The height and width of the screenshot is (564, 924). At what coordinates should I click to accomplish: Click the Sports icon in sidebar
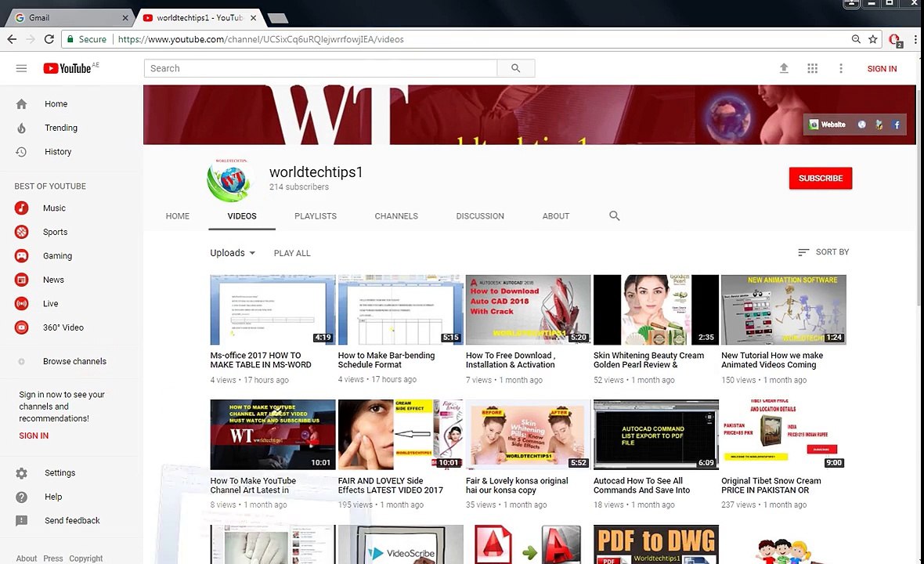[x=21, y=232]
